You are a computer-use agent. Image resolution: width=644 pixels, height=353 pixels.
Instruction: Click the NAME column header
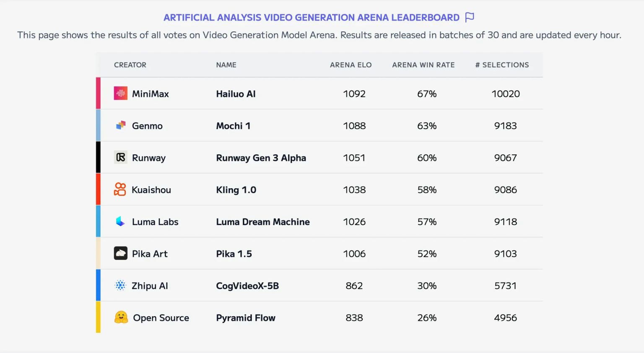coord(226,65)
